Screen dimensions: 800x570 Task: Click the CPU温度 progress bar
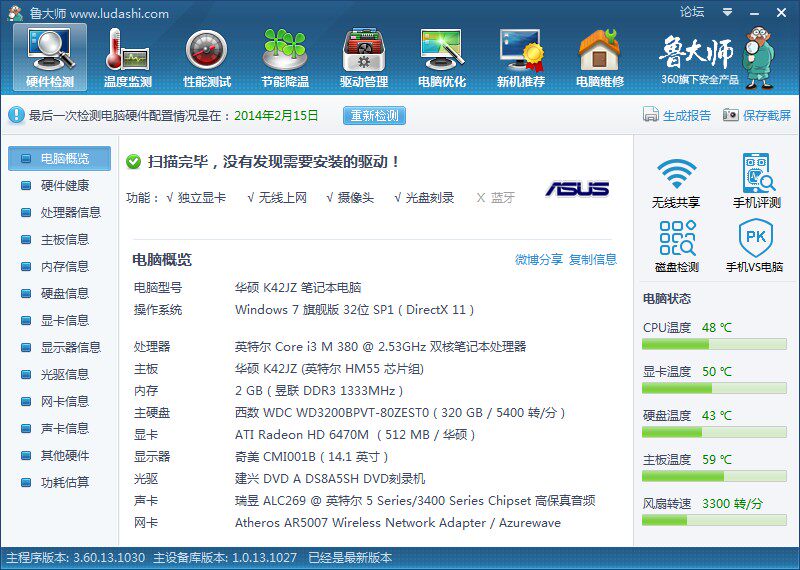[x=714, y=344]
